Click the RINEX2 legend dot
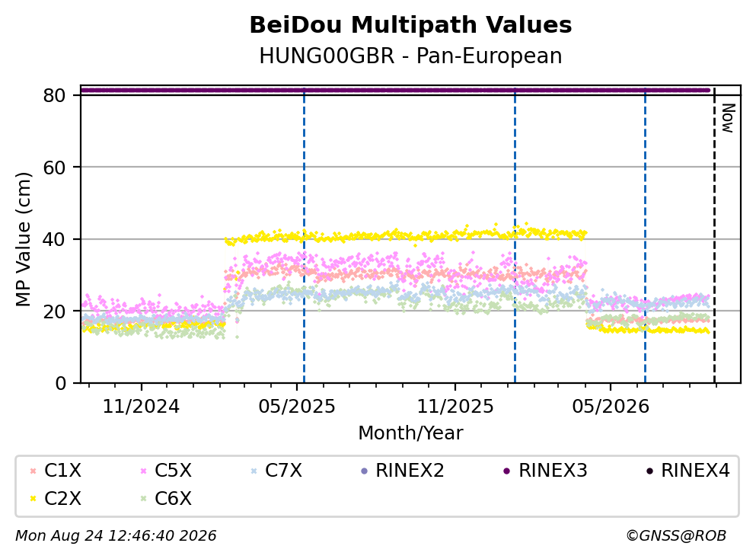 [364, 471]
